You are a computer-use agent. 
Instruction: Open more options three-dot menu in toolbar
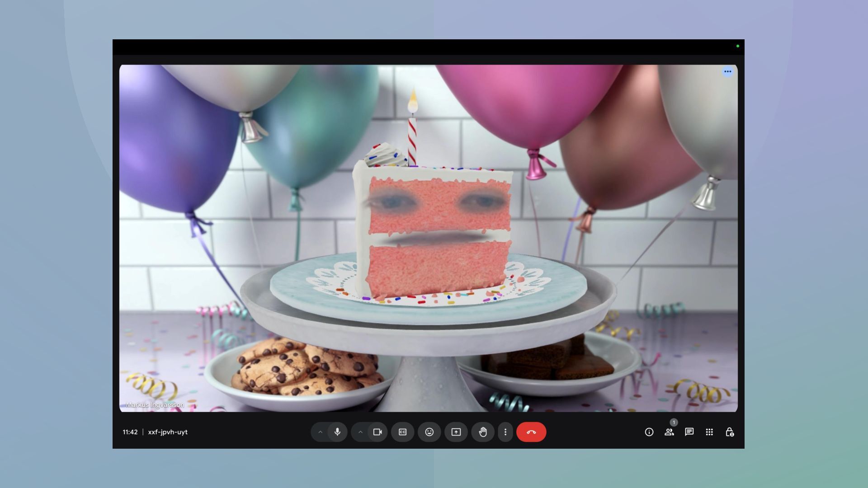coord(505,432)
